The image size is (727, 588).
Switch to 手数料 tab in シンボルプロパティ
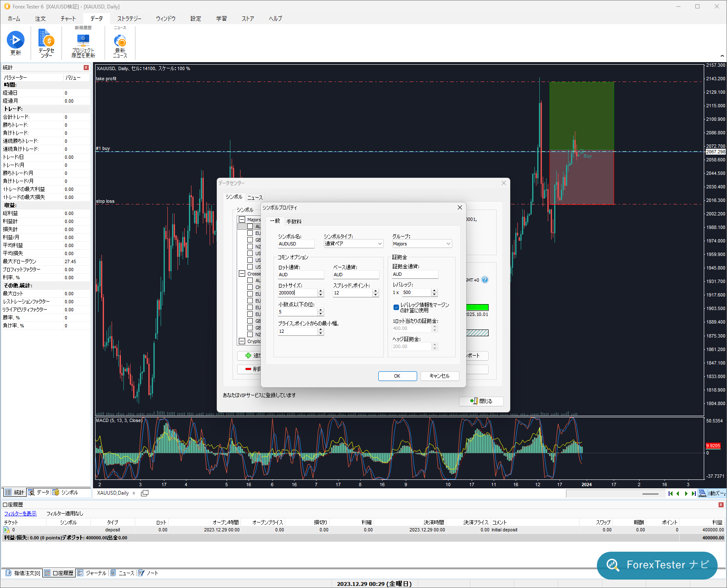[x=294, y=221]
